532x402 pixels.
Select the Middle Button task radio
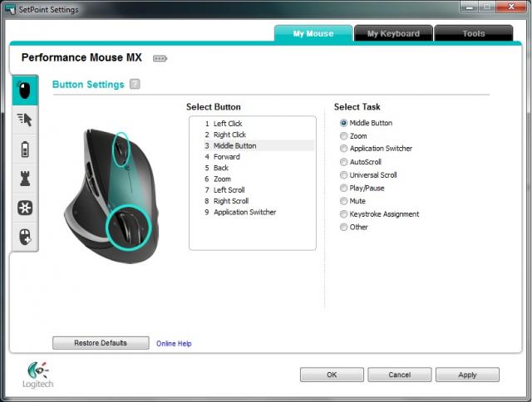pos(343,123)
